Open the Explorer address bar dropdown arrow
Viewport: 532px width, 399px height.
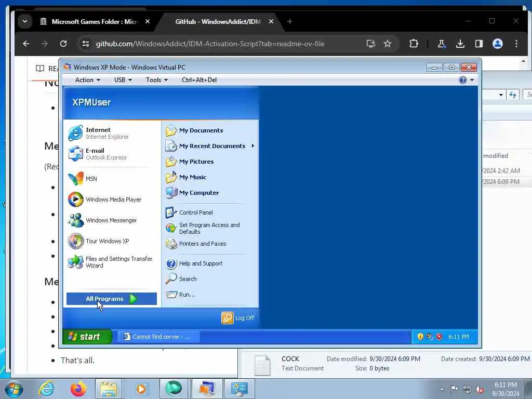pyautogui.click(x=501, y=95)
